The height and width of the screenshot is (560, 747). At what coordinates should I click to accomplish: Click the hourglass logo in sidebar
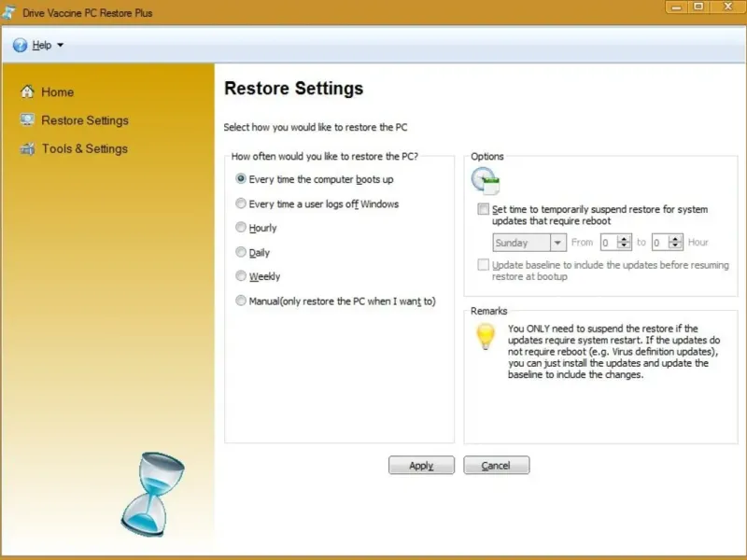click(152, 495)
